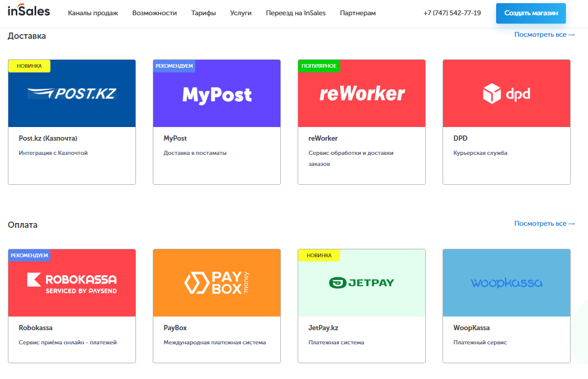Open the Возможности menu item
Screen dimensions: 588x379
tap(154, 13)
